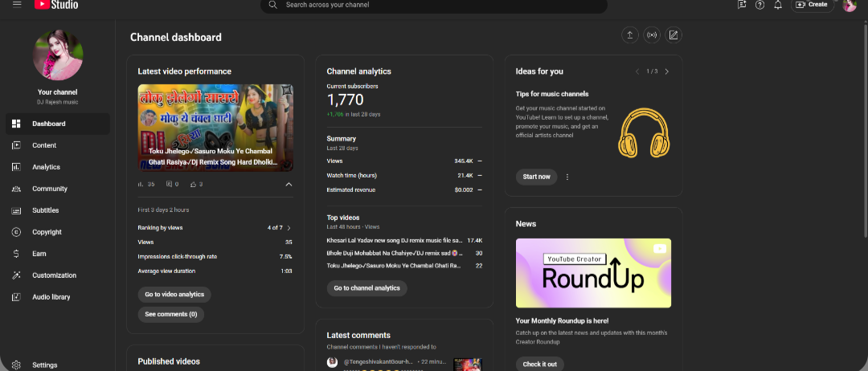Image resolution: width=868 pixels, height=371 pixels.
Task: Click the Earn sidebar label
Action: click(x=39, y=254)
